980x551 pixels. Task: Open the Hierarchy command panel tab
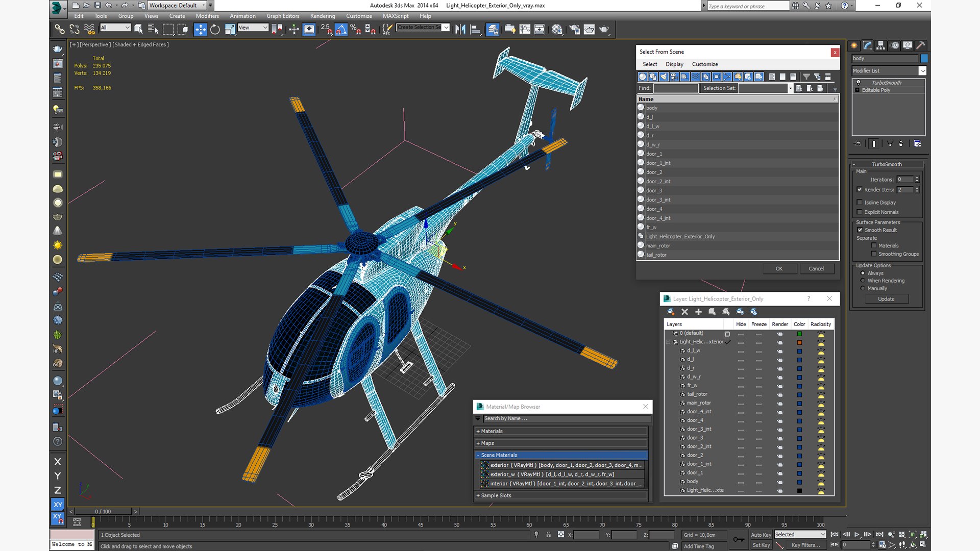point(881,45)
